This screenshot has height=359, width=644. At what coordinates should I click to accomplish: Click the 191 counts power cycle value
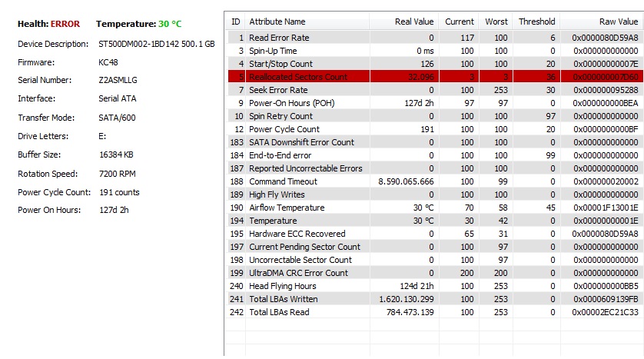pyautogui.click(x=119, y=192)
